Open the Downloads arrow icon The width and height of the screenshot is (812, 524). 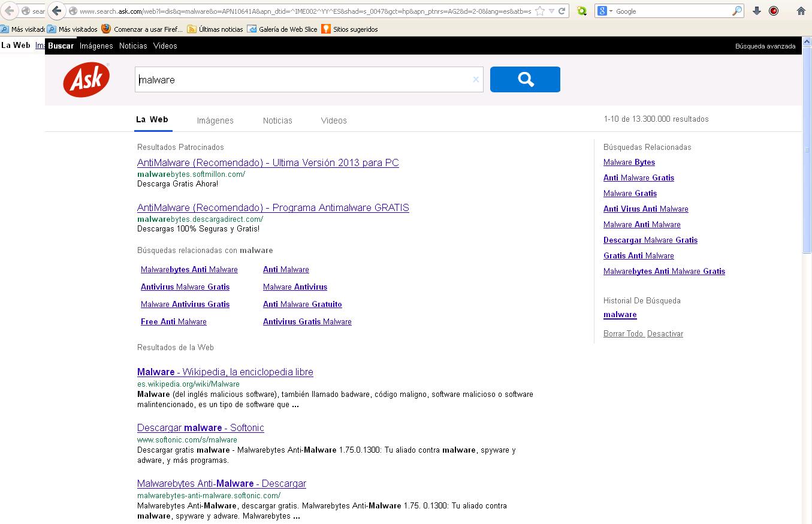click(757, 11)
